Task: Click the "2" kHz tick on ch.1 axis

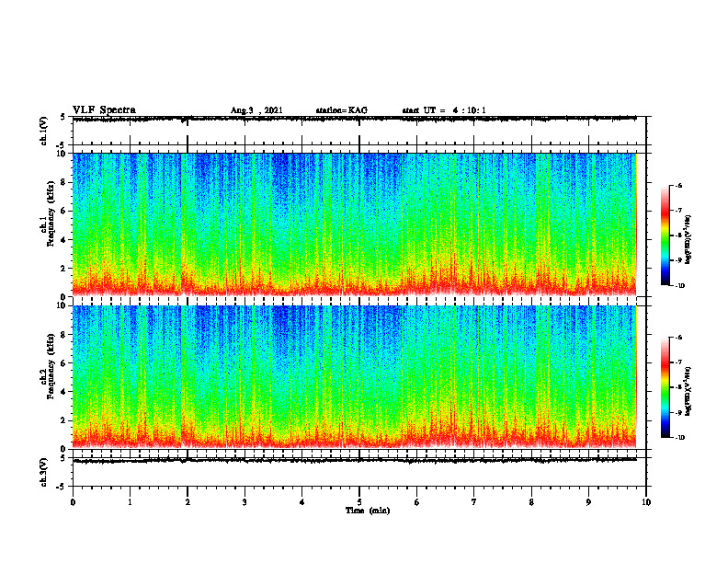Action: pyautogui.click(x=63, y=268)
